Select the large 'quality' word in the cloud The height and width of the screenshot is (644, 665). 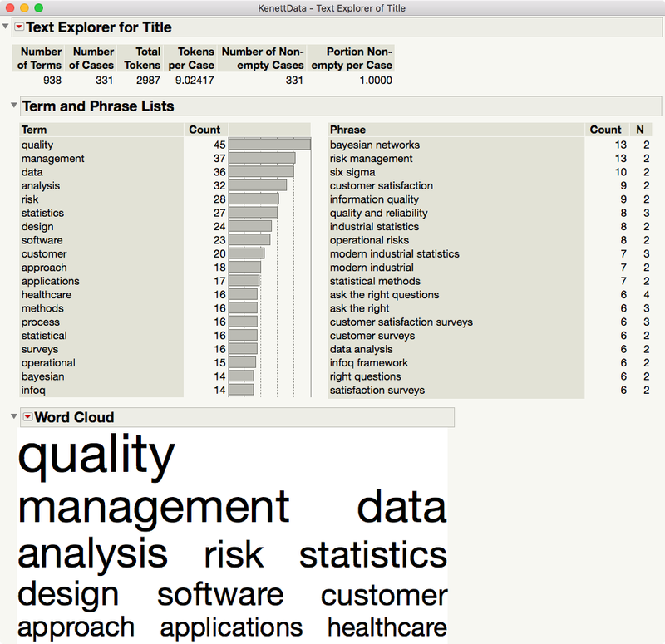tap(96, 456)
